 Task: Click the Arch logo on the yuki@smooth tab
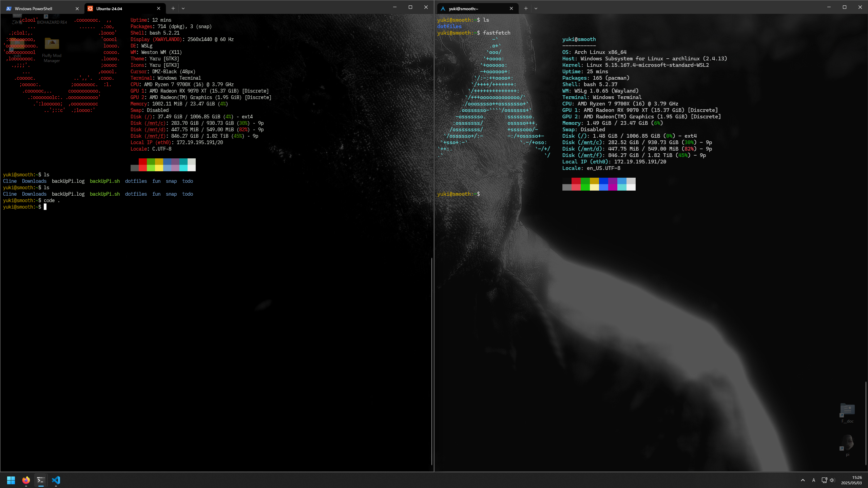(x=443, y=8)
